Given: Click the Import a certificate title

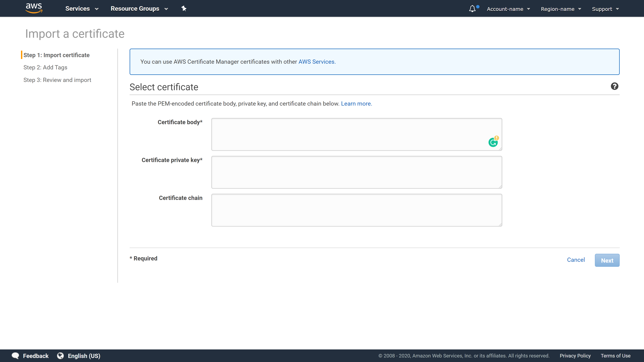Looking at the screenshot, I should click(x=75, y=34).
